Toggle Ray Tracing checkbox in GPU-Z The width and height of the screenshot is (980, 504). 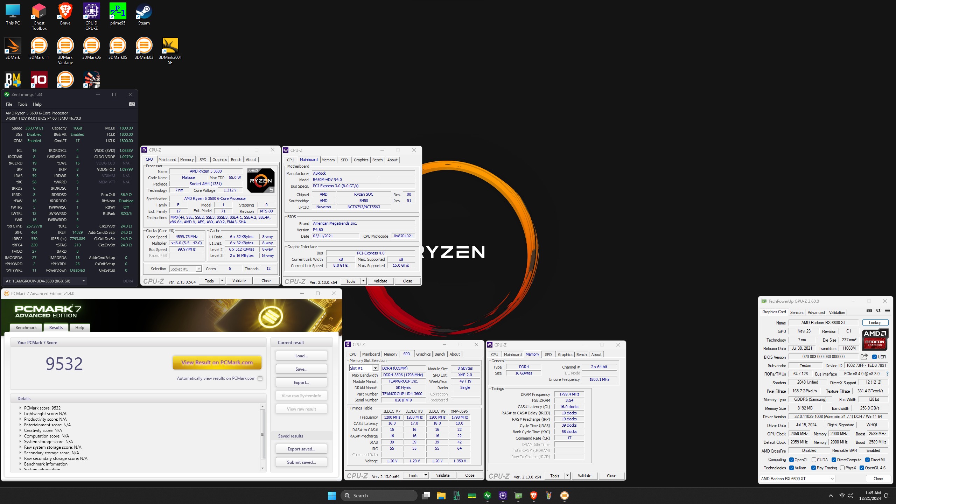[x=813, y=468]
